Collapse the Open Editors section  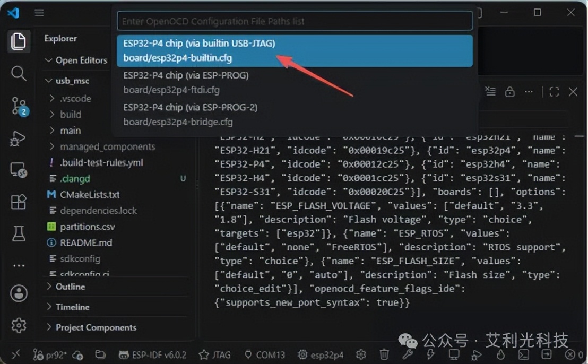[76, 60]
